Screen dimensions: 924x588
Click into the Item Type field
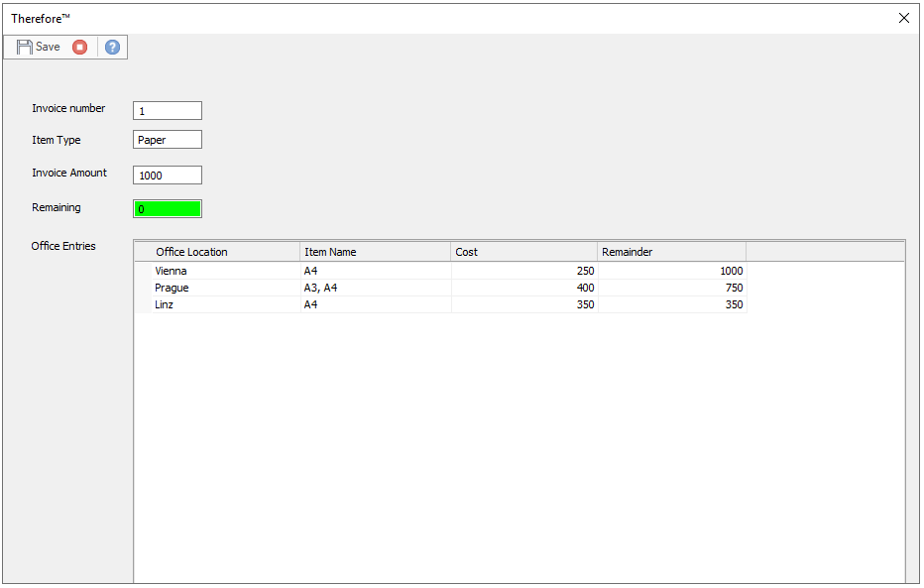pos(167,140)
